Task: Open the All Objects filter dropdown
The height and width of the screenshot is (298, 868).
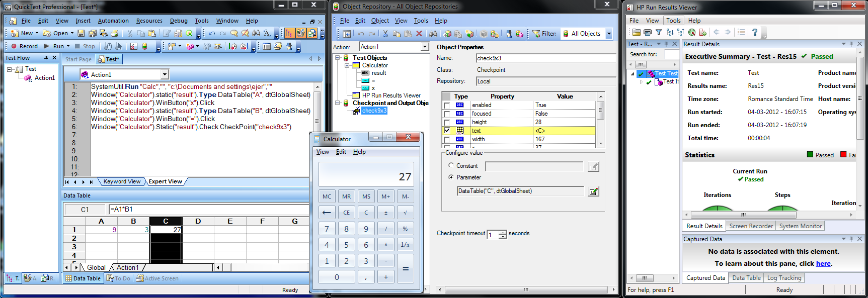Action: pyautogui.click(x=608, y=34)
